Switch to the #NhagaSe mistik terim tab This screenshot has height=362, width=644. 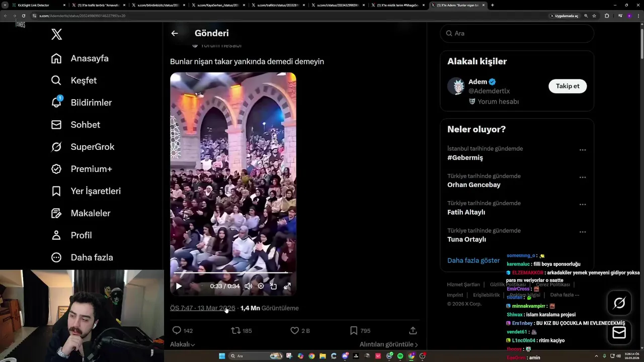tap(397, 5)
